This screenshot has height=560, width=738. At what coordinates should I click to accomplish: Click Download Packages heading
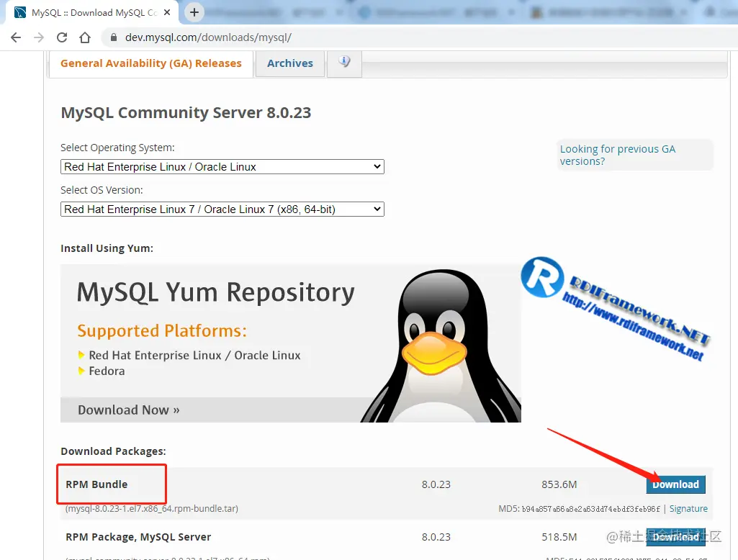[x=114, y=451]
